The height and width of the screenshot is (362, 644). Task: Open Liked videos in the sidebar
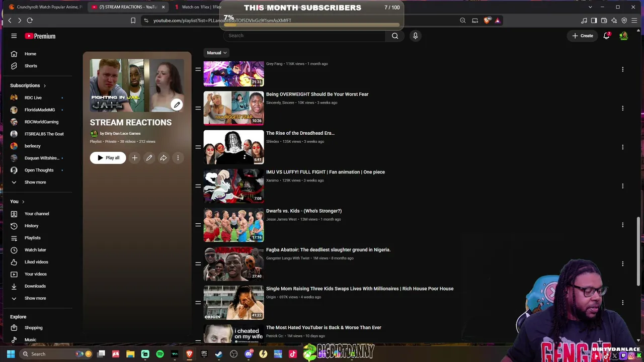click(35, 262)
